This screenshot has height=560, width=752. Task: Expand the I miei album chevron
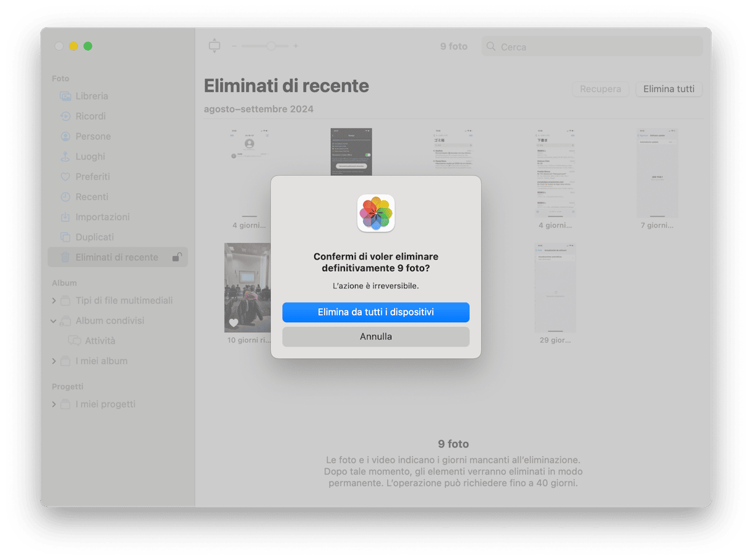coord(54,361)
